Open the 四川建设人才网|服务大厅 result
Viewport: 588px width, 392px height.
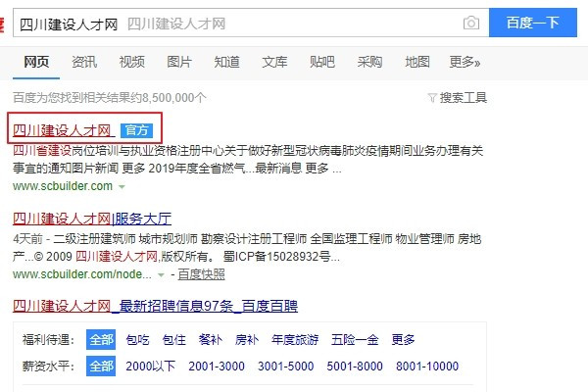(x=91, y=219)
